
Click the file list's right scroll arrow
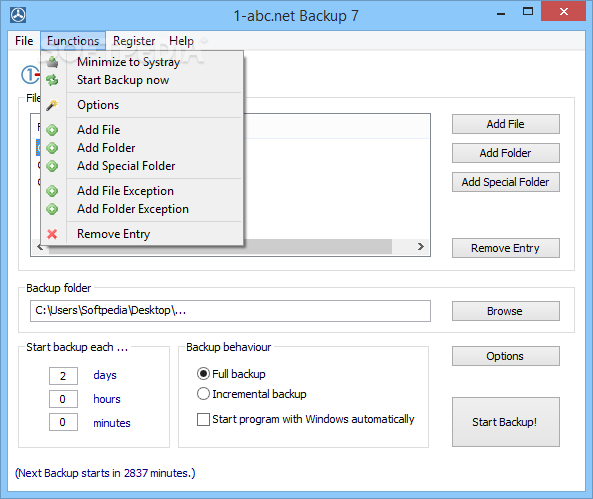click(421, 247)
